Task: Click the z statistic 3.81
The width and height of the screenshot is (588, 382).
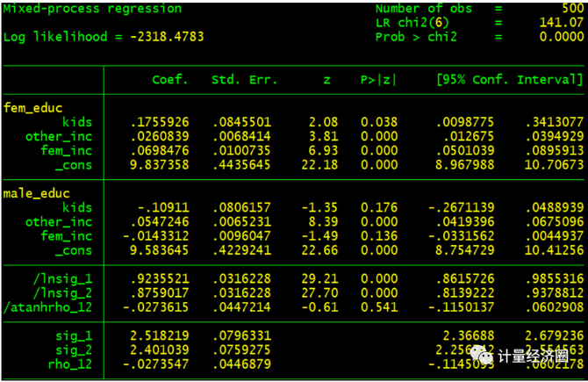Action: [323, 136]
